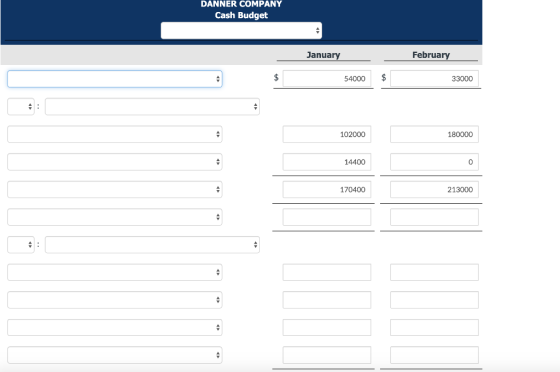Viewport: 560px width, 372px height.
Task: Select the February field containing 33000
Action: [x=434, y=79]
